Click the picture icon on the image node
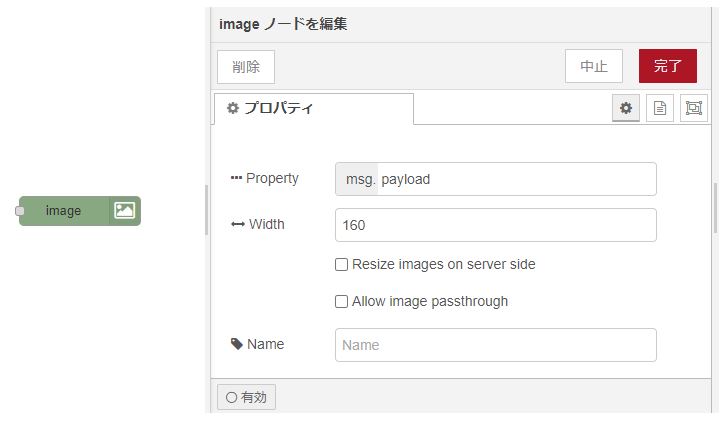 pos(124,211)
